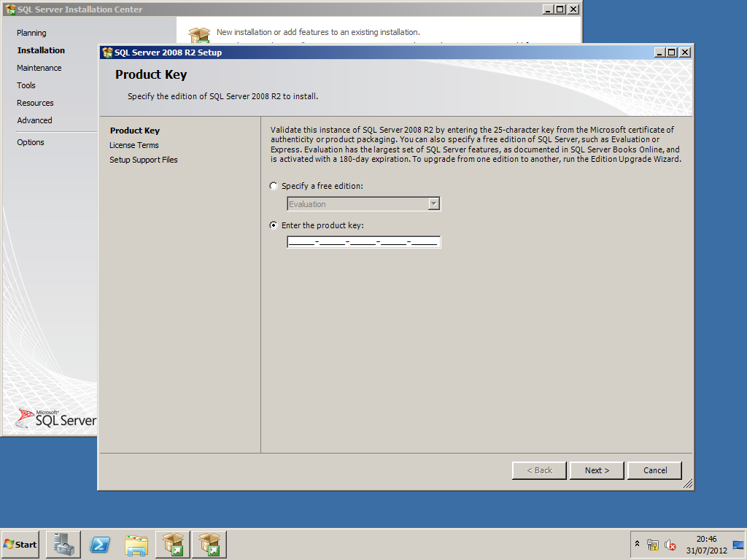Open Windows Explorer folder icon in taskbar
Viewport: 747px width, 560px height.
136,544
